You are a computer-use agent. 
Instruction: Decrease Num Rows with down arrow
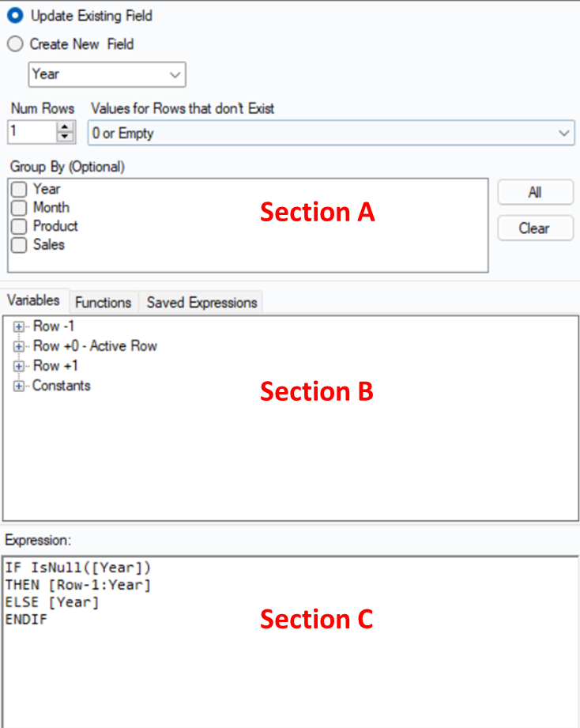coord(66,138)
